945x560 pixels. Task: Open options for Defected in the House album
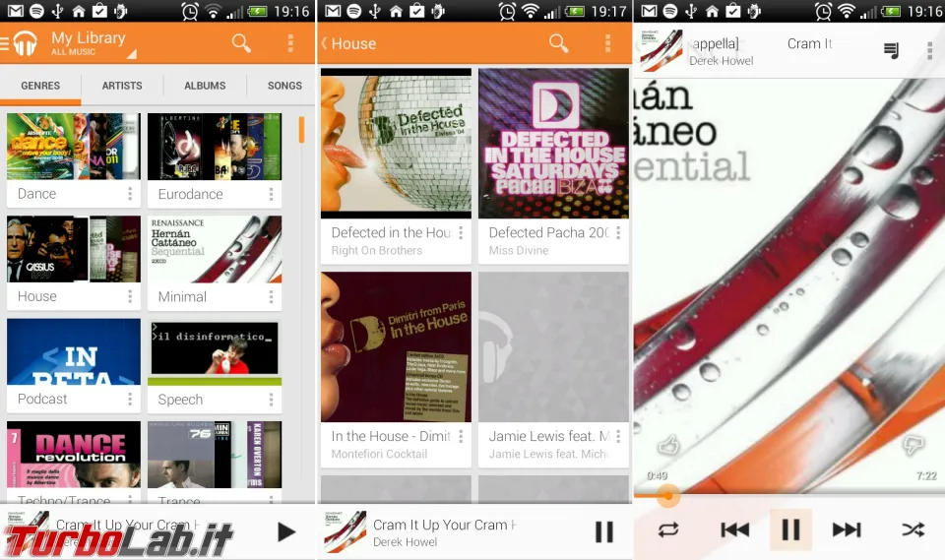coord(461,232)
